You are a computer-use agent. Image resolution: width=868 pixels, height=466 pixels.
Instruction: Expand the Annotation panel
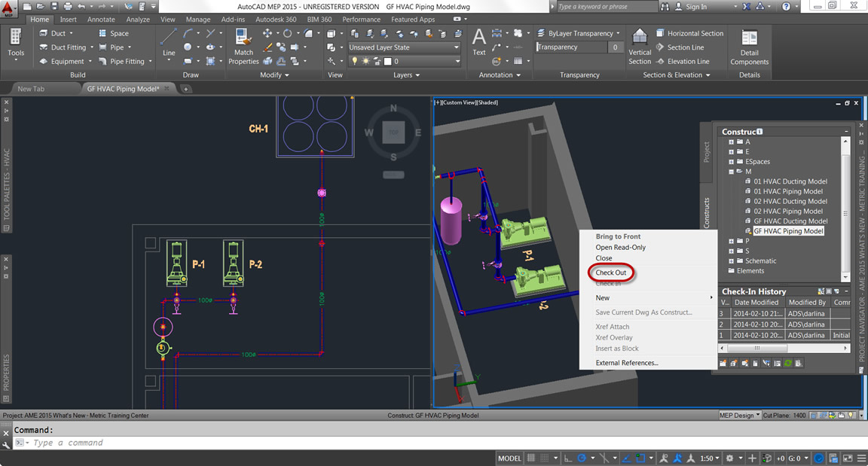pyautogui.click(x=500, y=75)
